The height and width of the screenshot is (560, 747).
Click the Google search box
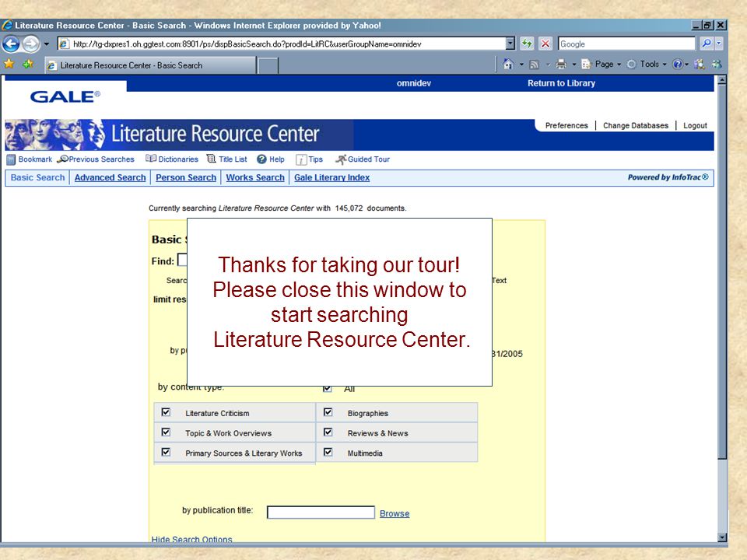(x=626, y=44)
